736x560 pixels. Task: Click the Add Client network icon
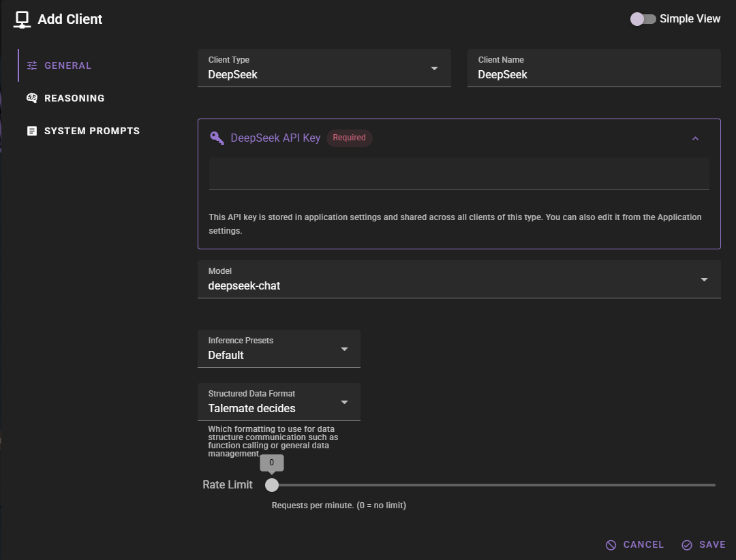point(22,19)
